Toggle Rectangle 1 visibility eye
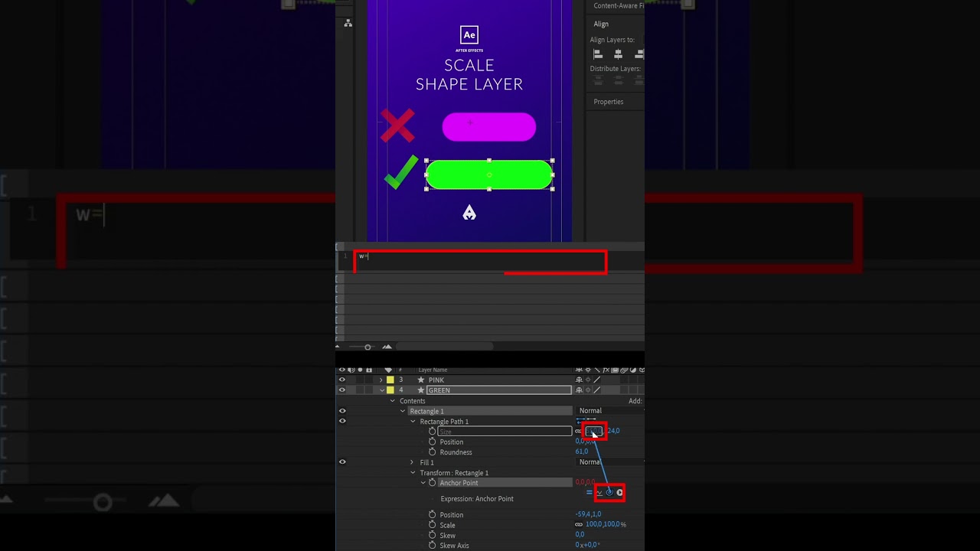The image size is (980, 551). (x=342, y=411)
